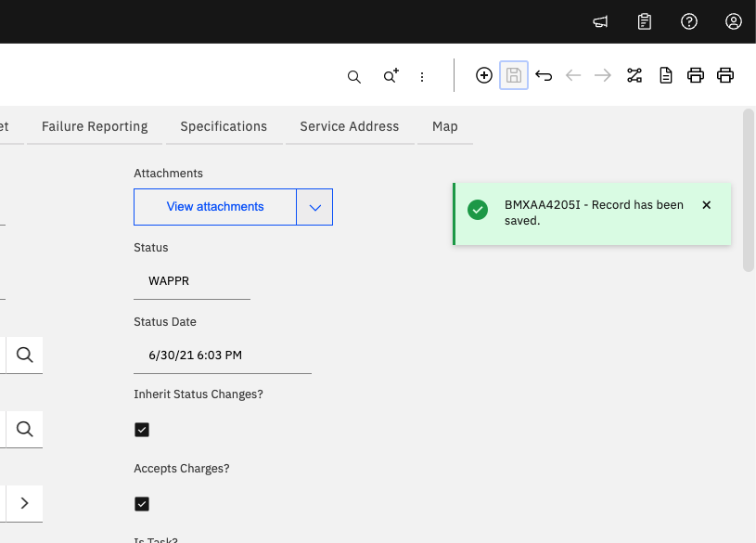Click the vertical scrollbar on the right
The height and width of the screenshot is (543, 756).
(749, 190)
